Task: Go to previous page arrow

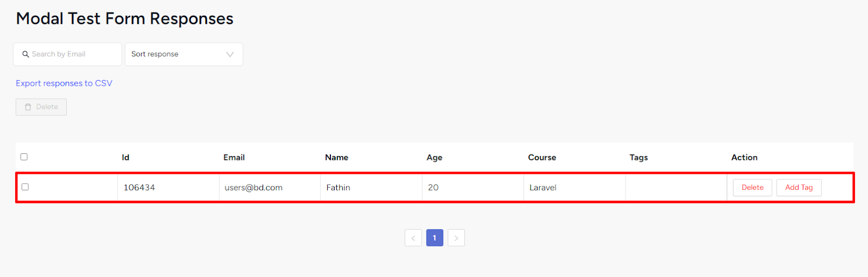Action: (x=413, y=238)
